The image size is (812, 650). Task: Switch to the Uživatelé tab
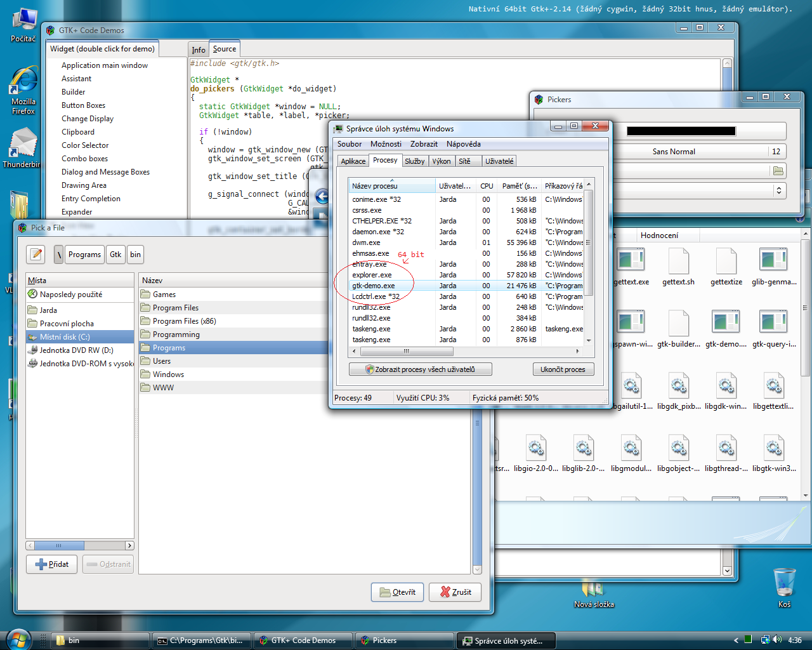499,161
